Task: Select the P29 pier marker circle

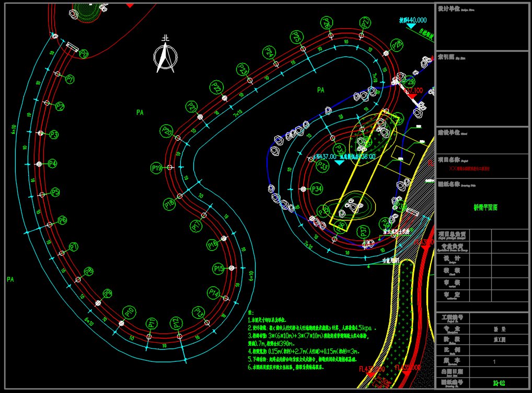Action: (408, 82)
